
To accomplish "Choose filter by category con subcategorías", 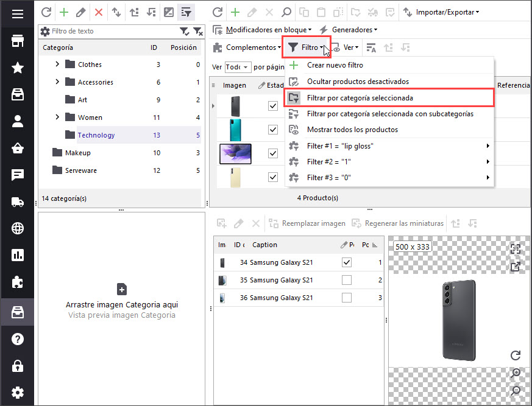I will 389,114.
